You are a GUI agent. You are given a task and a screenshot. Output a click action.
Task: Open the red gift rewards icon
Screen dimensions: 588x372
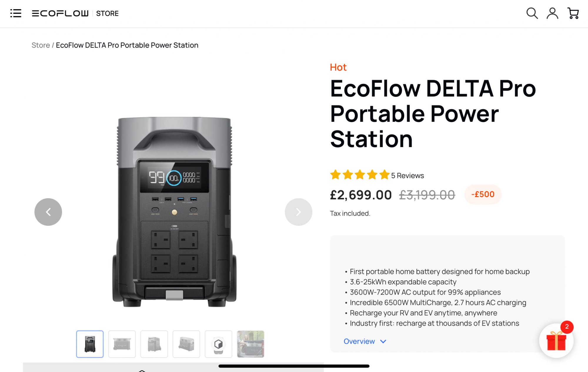click(x=556, y=341)
